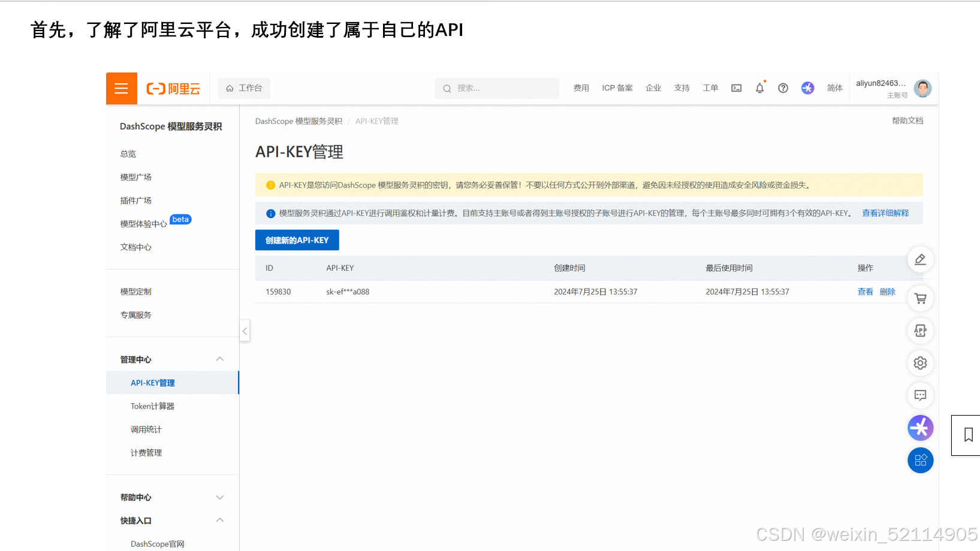Open the purple AI assistant floating button
The image size is (980, 551).
tap(920, 428)
